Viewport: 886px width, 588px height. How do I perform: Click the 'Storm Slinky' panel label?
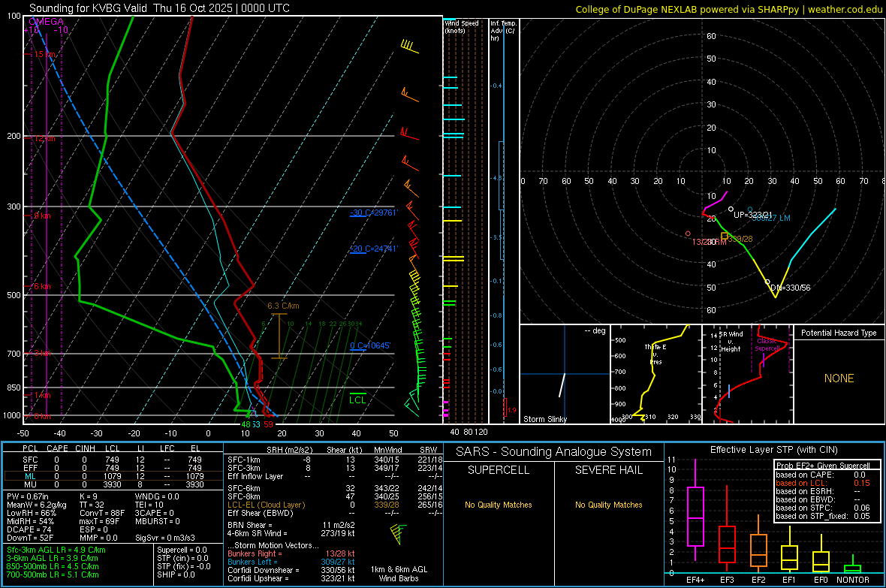coord(544,419)
